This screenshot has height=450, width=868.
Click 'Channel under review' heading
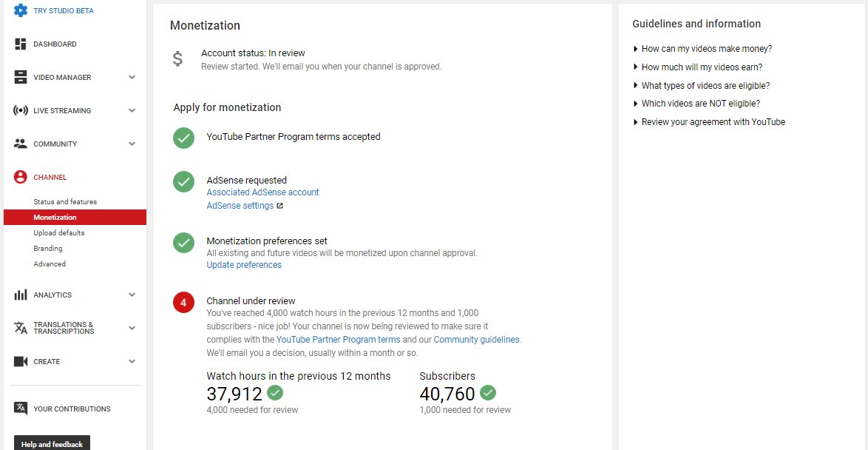point(251,301)
